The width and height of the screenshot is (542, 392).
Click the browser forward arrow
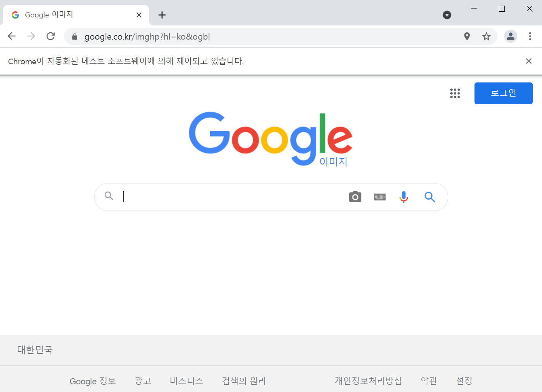(31, 36)
